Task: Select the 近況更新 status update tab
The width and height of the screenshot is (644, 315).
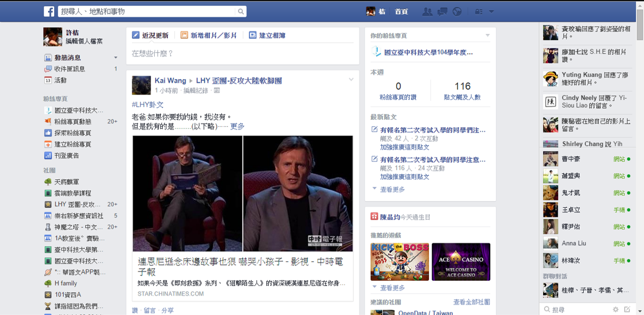Action: 150,35
